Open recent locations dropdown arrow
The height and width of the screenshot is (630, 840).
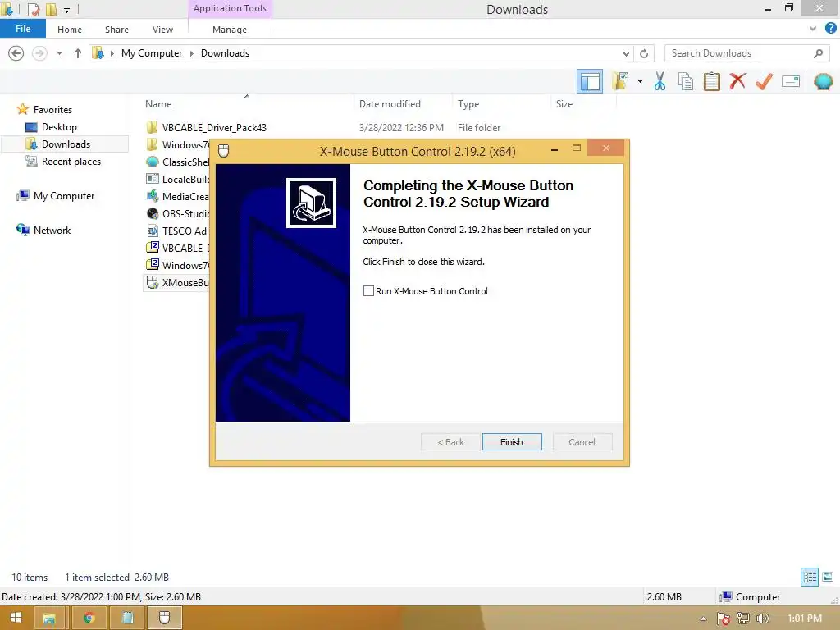click(x=59, y=53)
